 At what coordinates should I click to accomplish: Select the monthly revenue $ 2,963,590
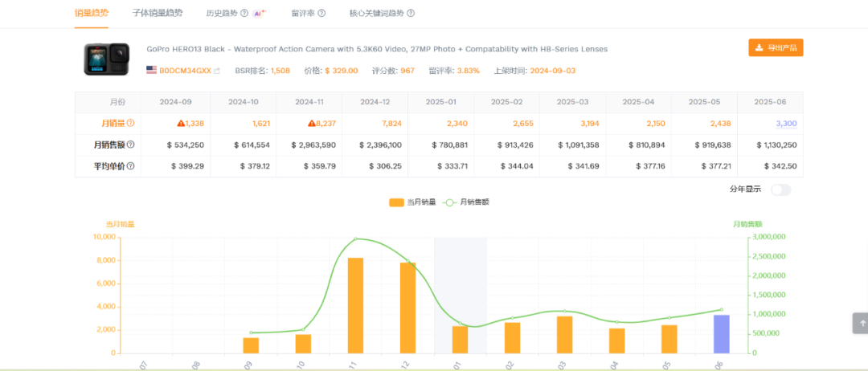313,145
